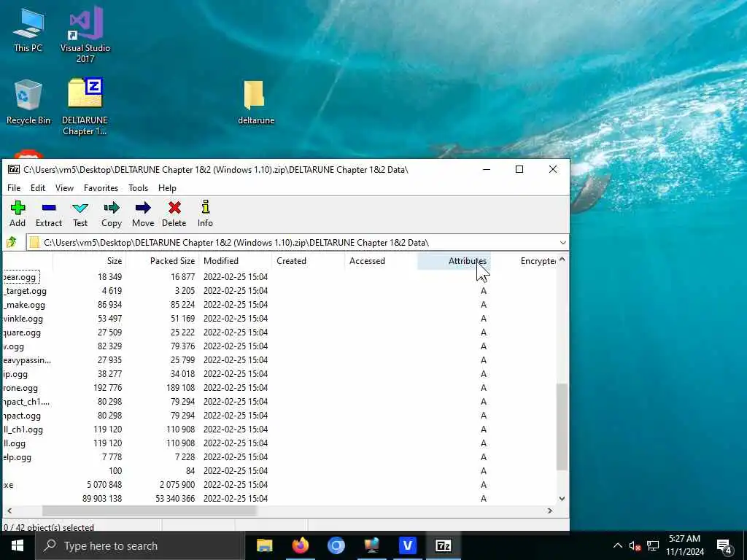Select DELTARUNE Chapter 1 zip desktop icon
The width and height of the screenshot is (747, 560).
85,106
